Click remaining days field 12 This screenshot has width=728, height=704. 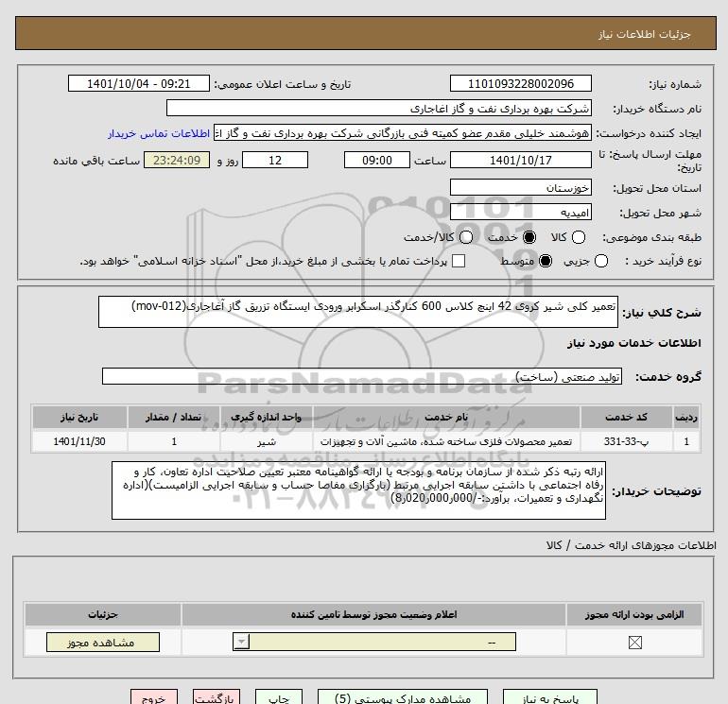(x=275, y=160)
